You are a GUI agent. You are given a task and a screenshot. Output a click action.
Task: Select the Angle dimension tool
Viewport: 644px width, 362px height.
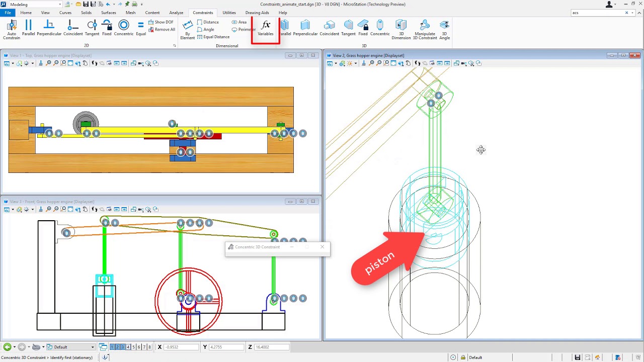206,30
